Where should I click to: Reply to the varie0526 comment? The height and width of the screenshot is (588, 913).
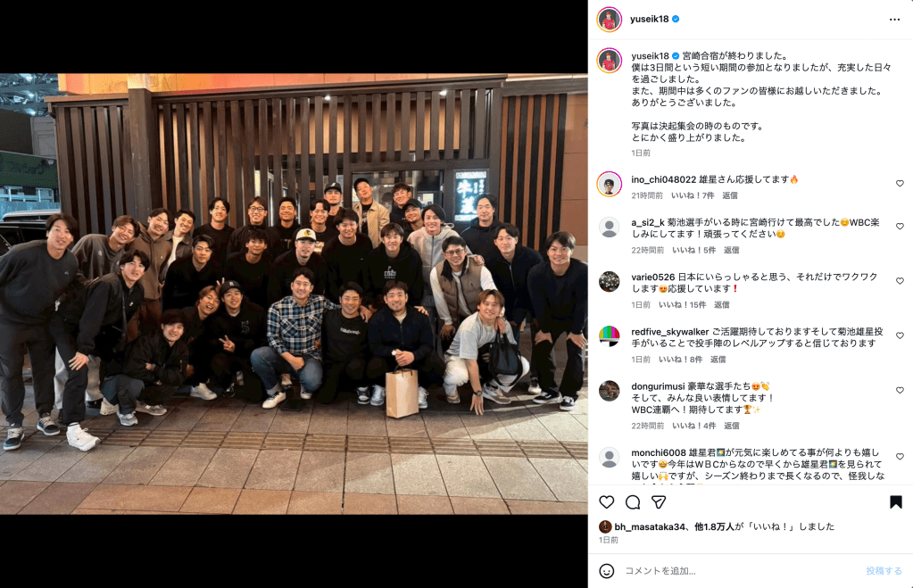721,304
